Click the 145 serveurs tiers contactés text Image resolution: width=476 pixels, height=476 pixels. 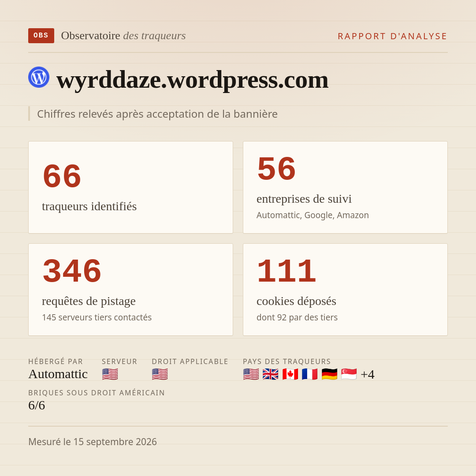pyautogui.click(x=97, y=317)
